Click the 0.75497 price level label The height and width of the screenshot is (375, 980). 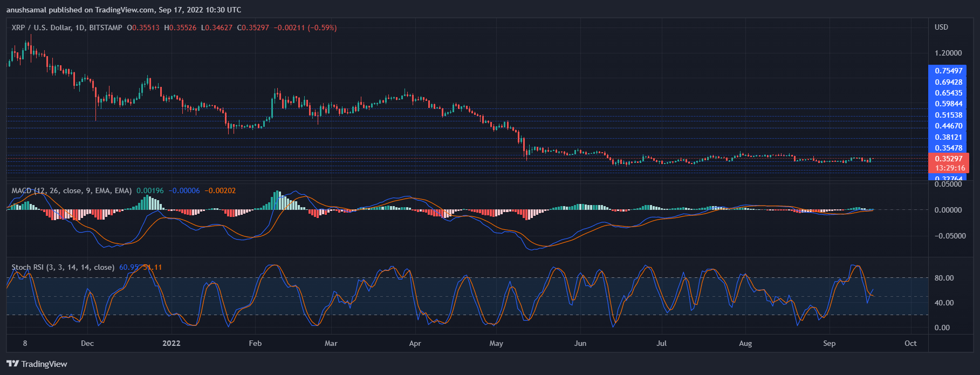click(948, 71)
